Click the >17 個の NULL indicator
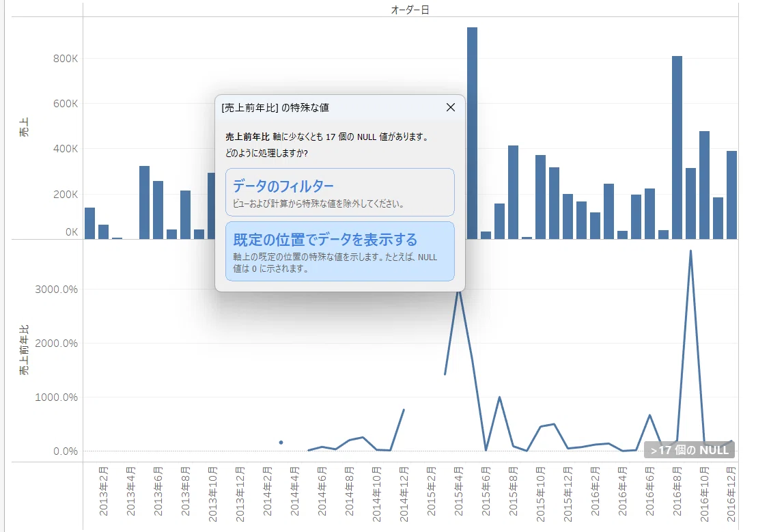The width and height of the screenshot is (784, 532). [x=689, y=450]
